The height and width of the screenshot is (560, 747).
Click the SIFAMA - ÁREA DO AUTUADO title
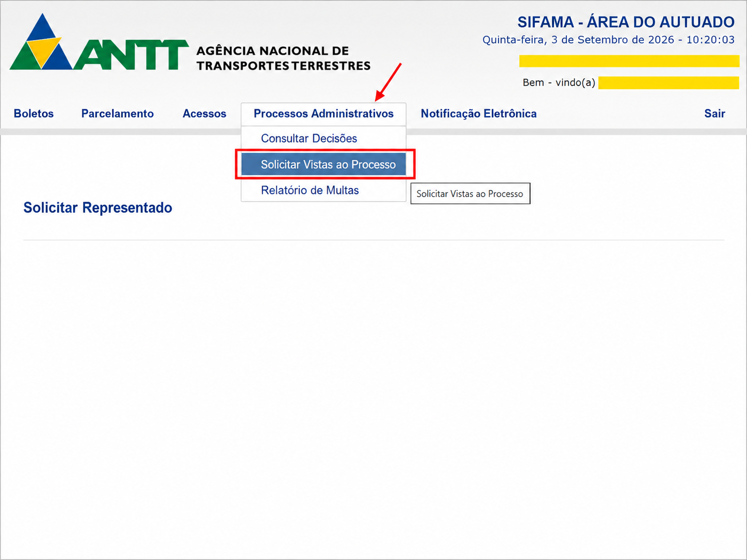tap(626, 22)
